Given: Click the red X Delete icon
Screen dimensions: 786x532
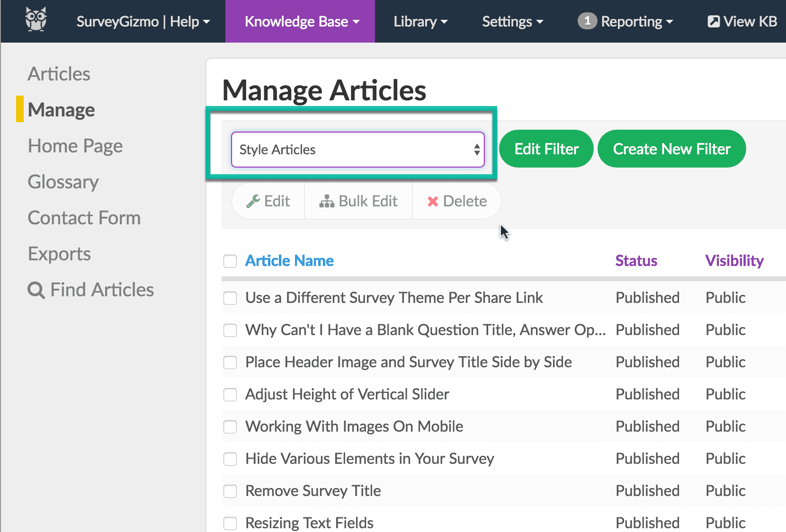Looking at the screenshot, I should 433,202.
